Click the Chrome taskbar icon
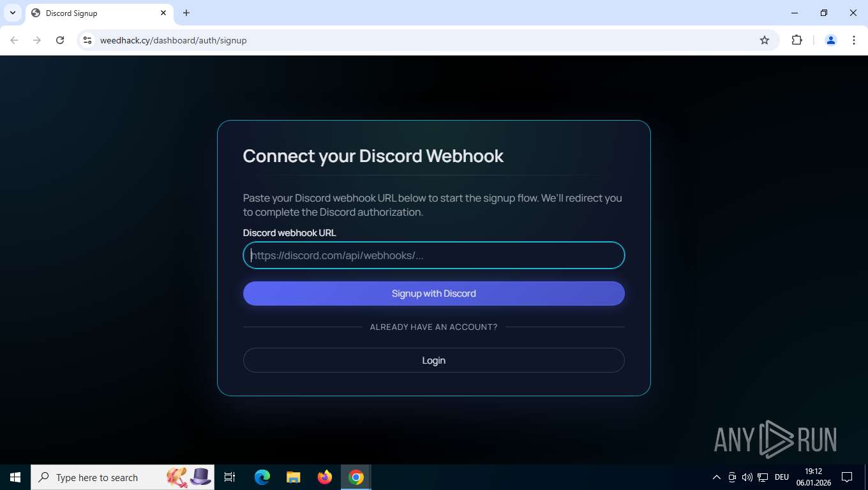This screenshot has width=868, height=490. pos(356,477)
